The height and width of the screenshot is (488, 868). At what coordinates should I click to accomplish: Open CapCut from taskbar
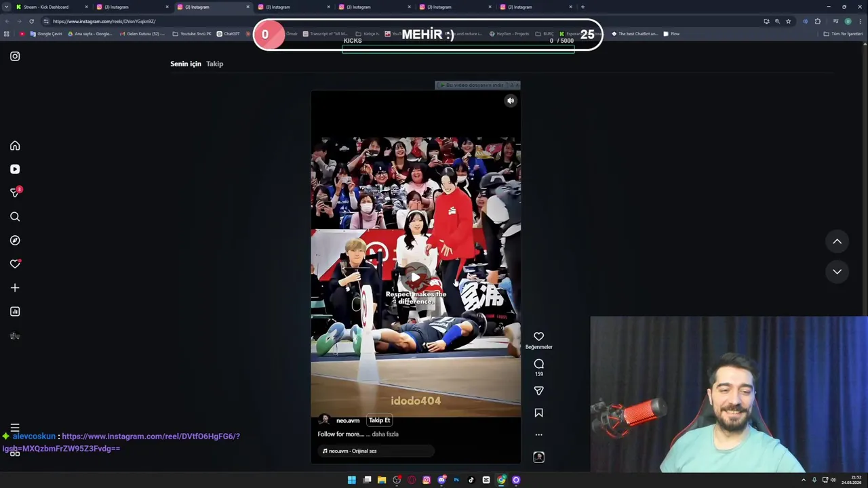coord(486,480)
